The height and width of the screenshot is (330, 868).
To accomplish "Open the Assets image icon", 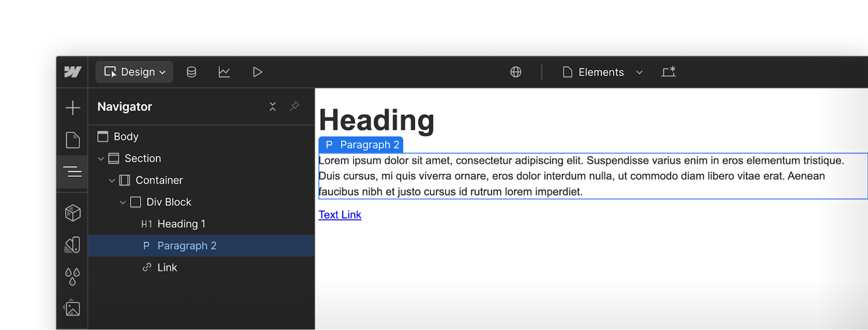I will (x=73, y=308).
